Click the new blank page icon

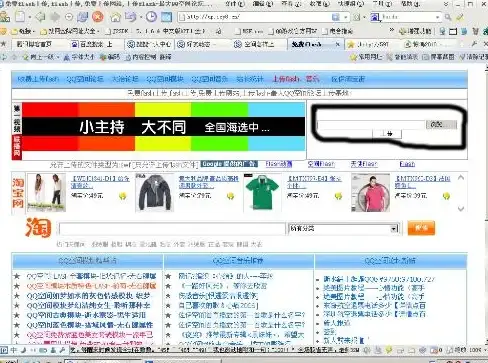tap(20, 16)
